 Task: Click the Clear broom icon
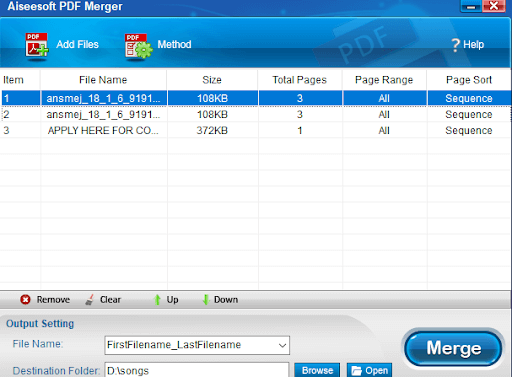coord(89,300)
